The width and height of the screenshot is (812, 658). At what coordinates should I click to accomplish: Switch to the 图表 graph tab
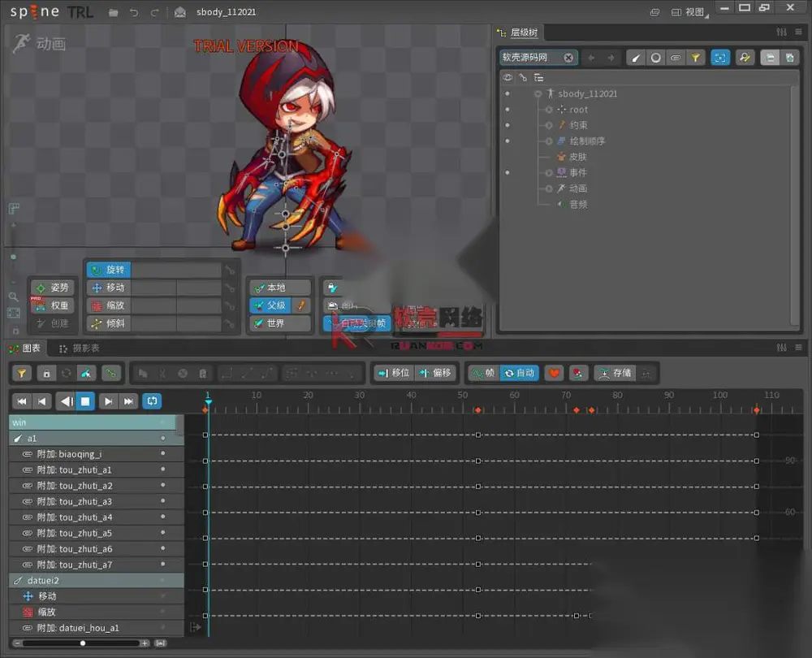(25, 348)
